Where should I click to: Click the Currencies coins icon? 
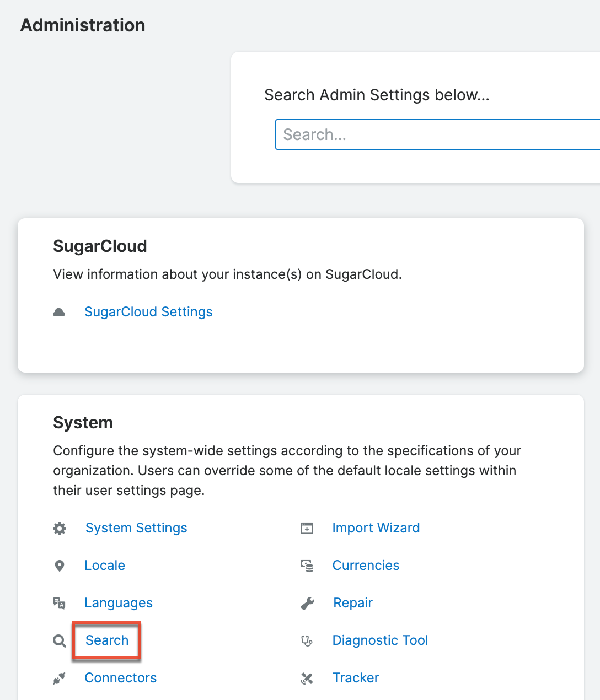click(x=307, y=566)
